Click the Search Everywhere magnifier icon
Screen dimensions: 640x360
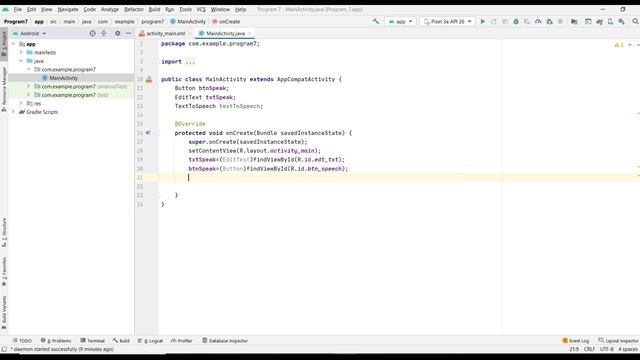(x=635, y=21)
